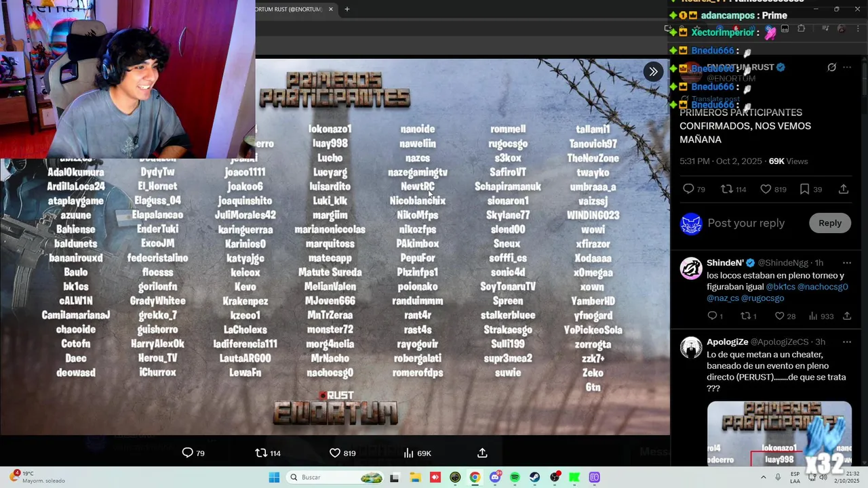
Task: Open Steam from taskbar
Action: pyautogui.click(x=534, y=477)
